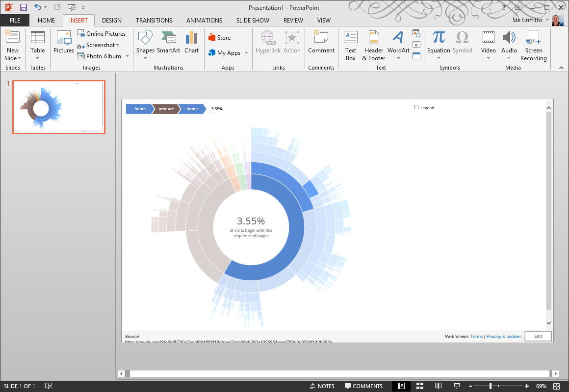The width and height of the screenshot is (569, 392).
Task: Insert an Equation
Action: (438, 44)
